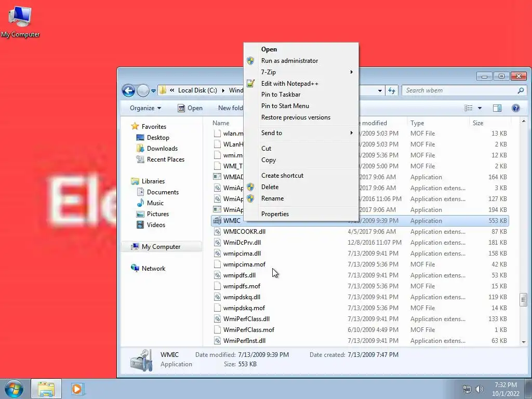The image size is (532, 399).
Task: Open the view options dropdown arrow
Action: pyautogui.click(x=480, y=108)
